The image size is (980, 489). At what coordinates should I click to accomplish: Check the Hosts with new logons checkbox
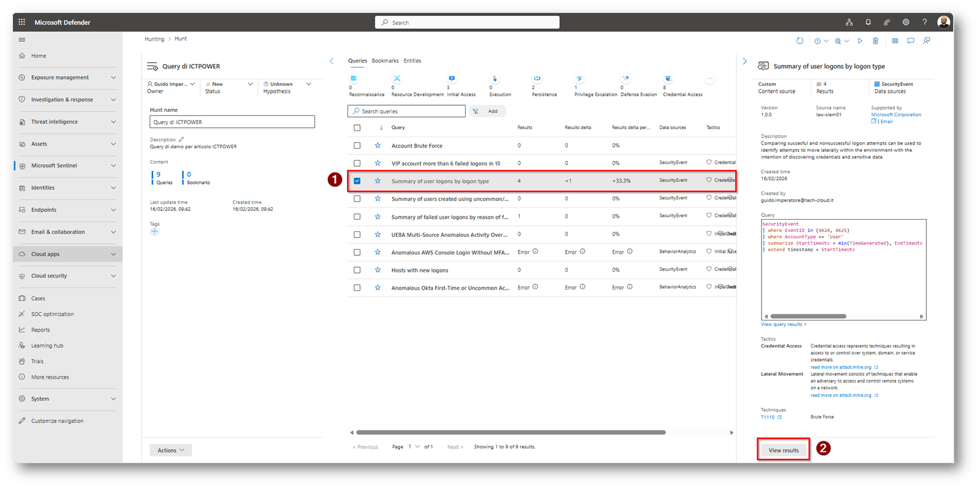click(x=357, y=270)
